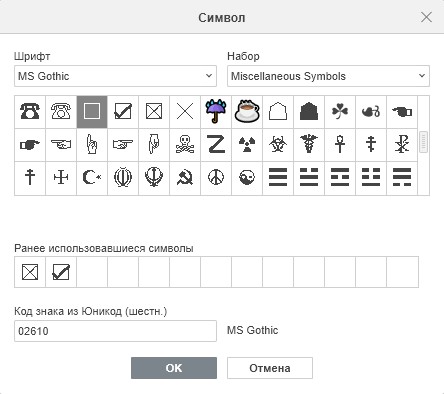Close the Символ dialog
This screenshot has width=444, height=394.
(x=426, y=17)
